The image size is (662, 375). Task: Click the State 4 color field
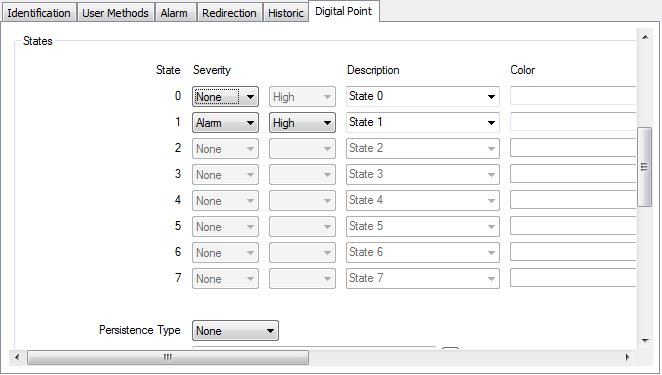coord(573,200)
